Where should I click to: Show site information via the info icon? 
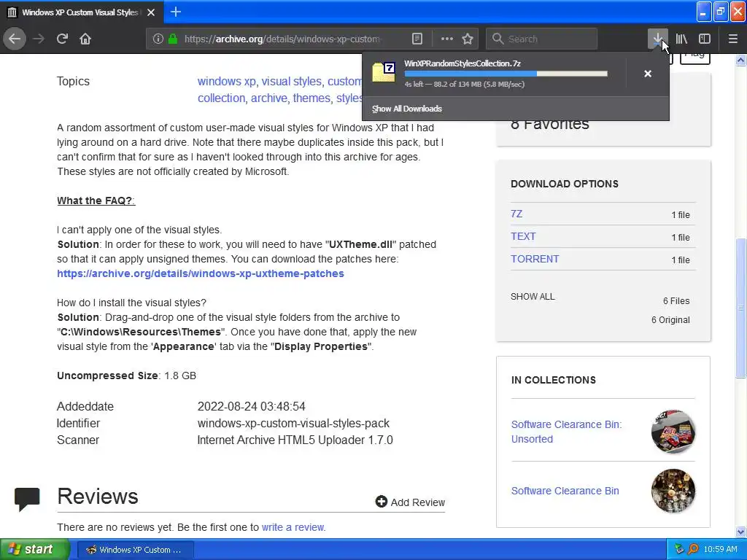[158, 39]
